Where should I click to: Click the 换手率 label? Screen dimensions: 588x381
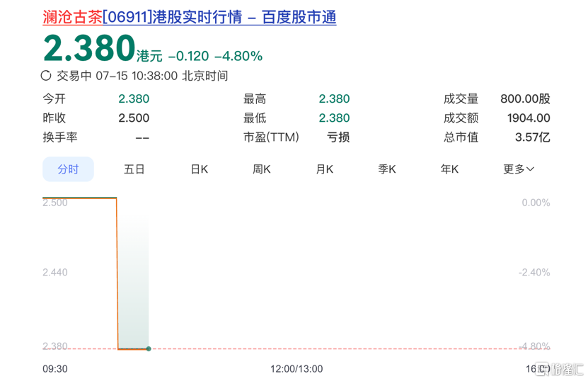(x=60, y=137)
